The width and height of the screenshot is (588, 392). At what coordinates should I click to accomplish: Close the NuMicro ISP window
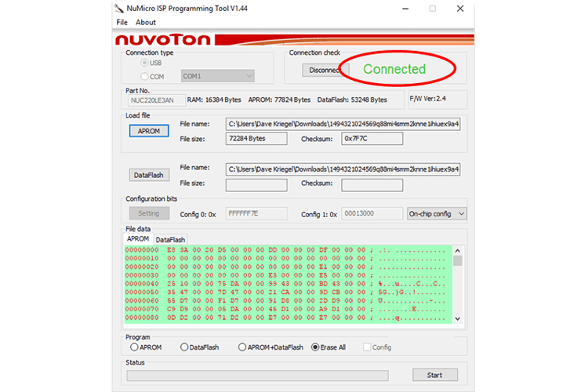tap(460, 9)
